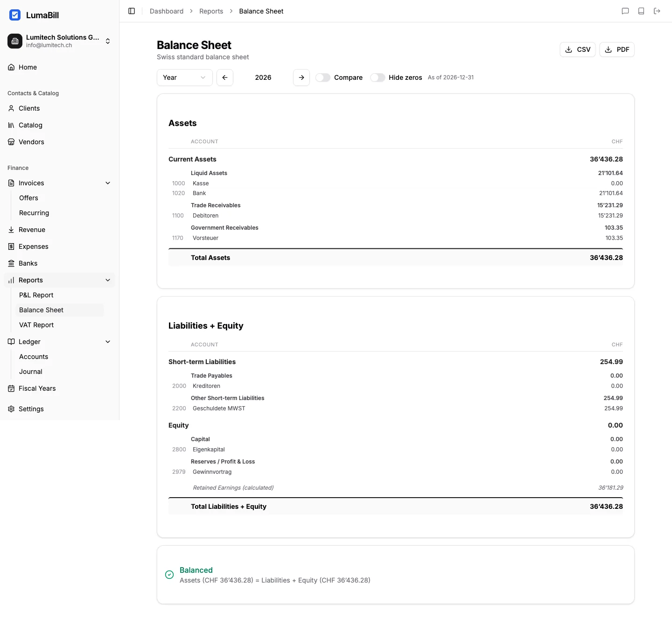The image size is (672, 619).
Task: Export the report to PDF
Action: [616, 49]
